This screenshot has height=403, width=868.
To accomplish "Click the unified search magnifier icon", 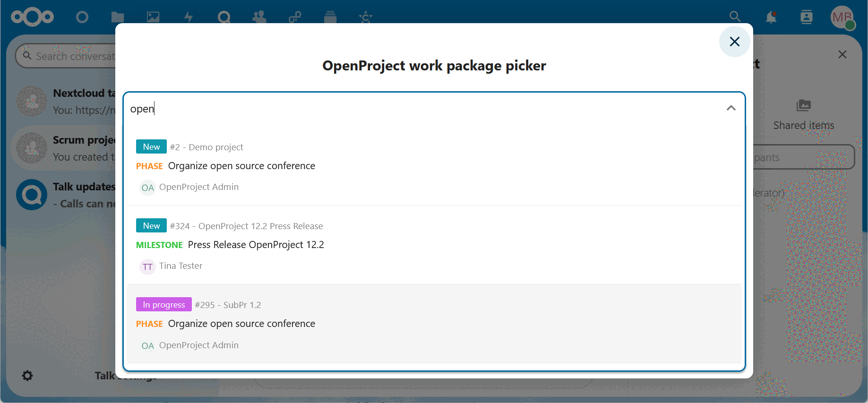I will [x=735, y=17].
